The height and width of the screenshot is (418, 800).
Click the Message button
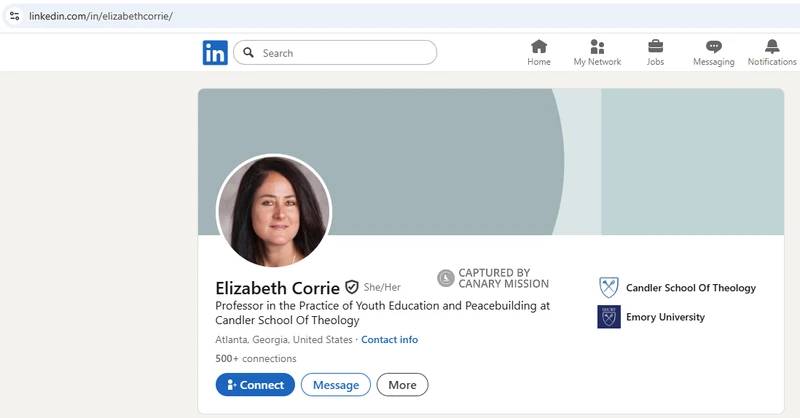336,385
